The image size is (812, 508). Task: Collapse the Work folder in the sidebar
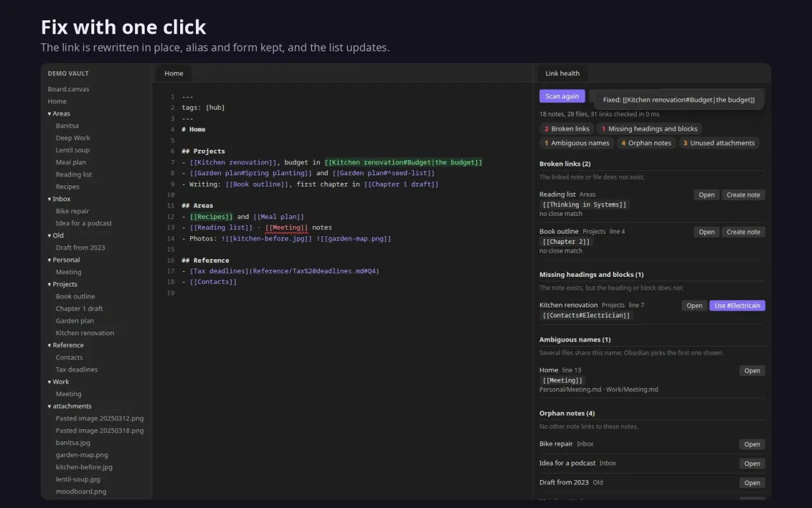[x=58, y=382]
